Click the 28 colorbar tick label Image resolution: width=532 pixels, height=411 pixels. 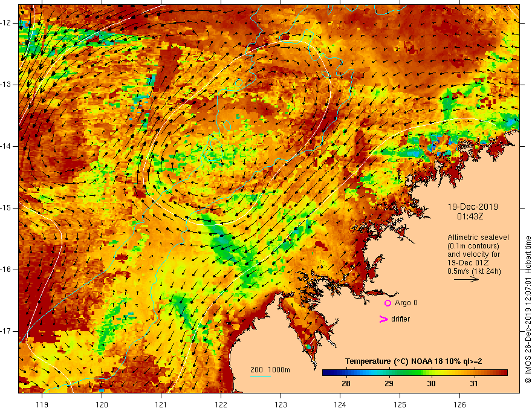346,384
